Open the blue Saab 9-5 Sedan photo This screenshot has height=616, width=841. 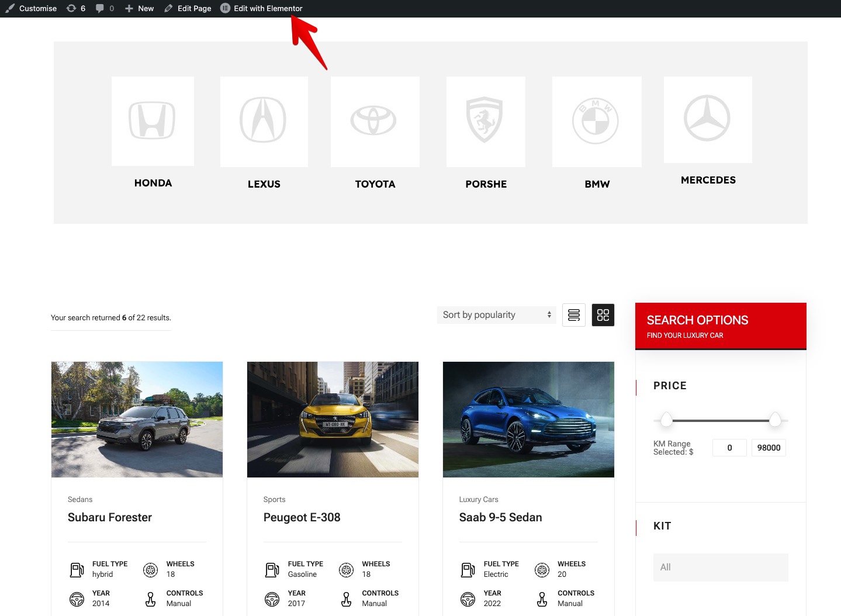click(x=528, y=420)
